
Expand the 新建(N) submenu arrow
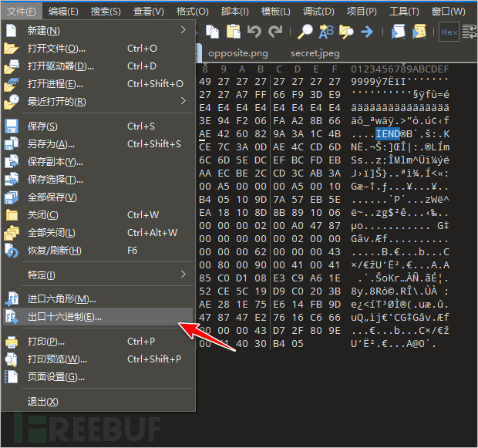pos(183,30)
